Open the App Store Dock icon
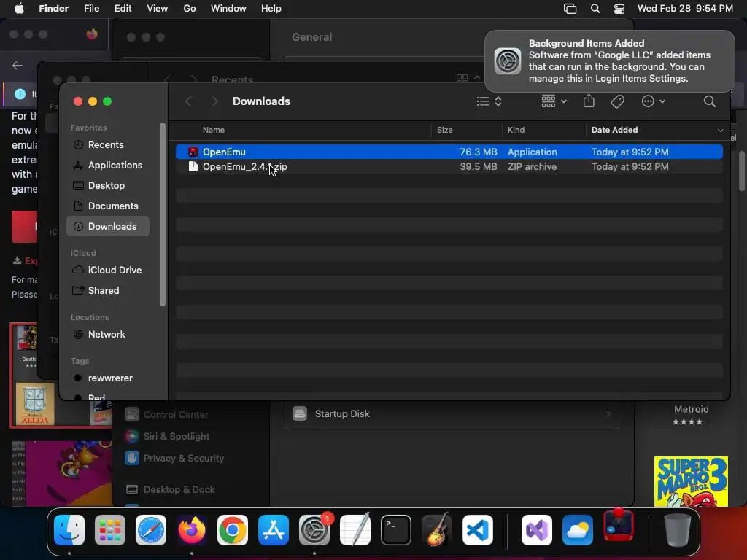 (x=274, y=530)
